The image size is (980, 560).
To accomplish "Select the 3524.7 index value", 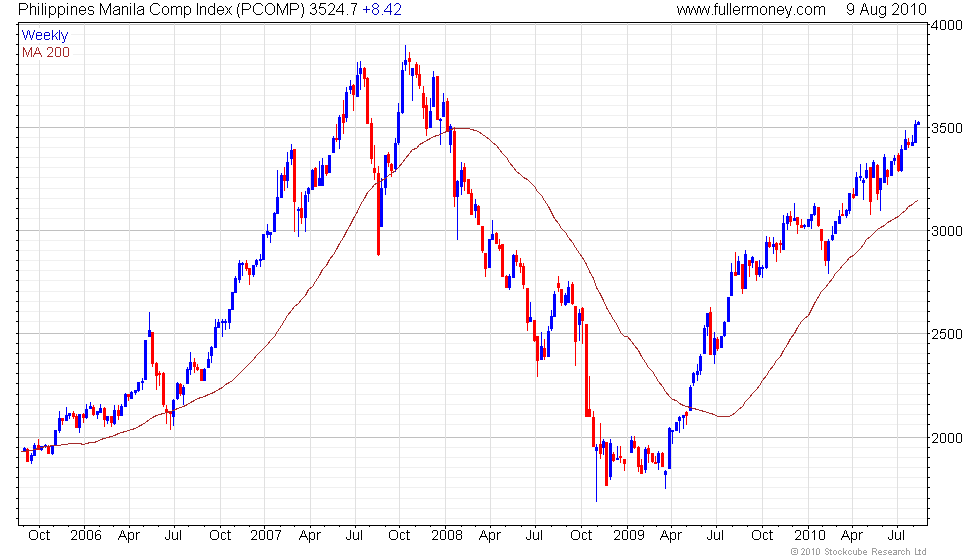I will point(333,10).
